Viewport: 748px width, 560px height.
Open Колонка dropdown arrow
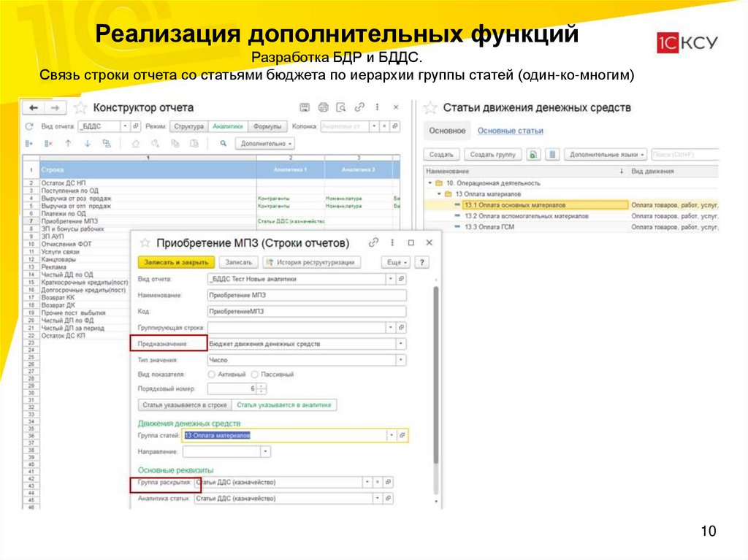(375, 126)
